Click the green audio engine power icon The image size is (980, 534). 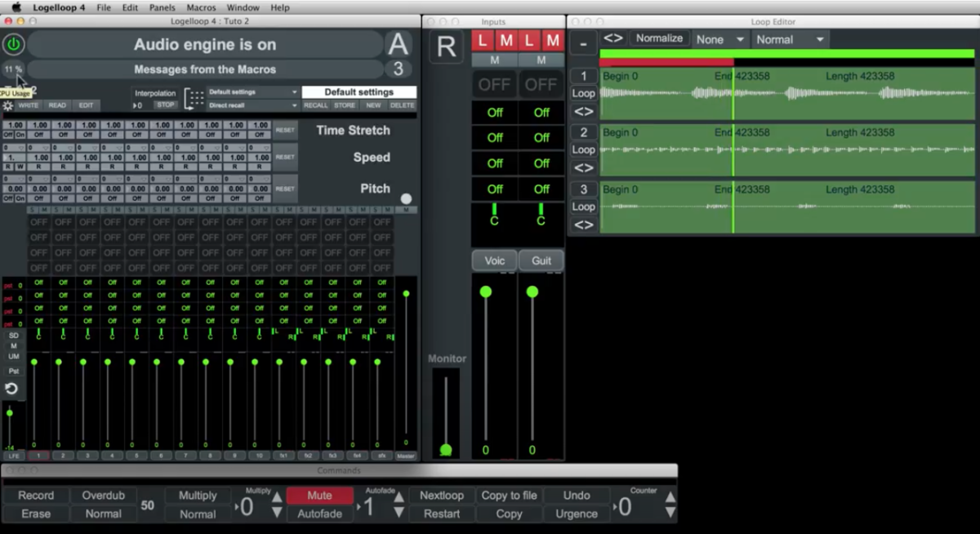pos(14,44)
